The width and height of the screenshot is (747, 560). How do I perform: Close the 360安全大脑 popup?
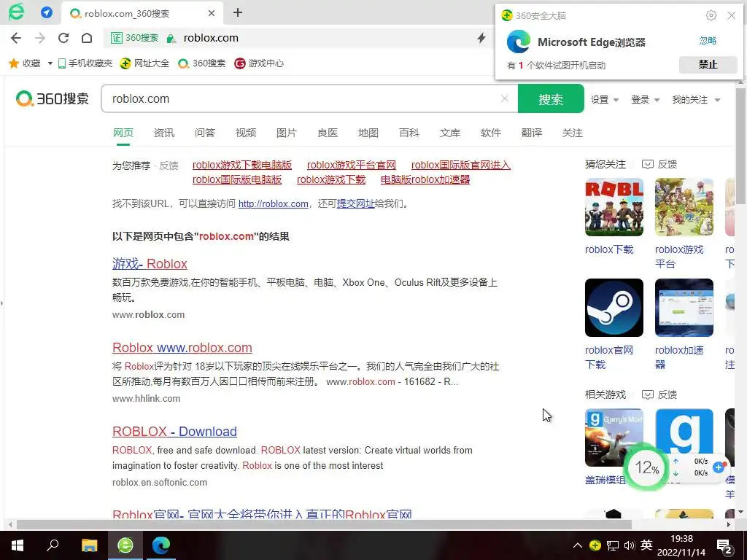click(731, 15)
